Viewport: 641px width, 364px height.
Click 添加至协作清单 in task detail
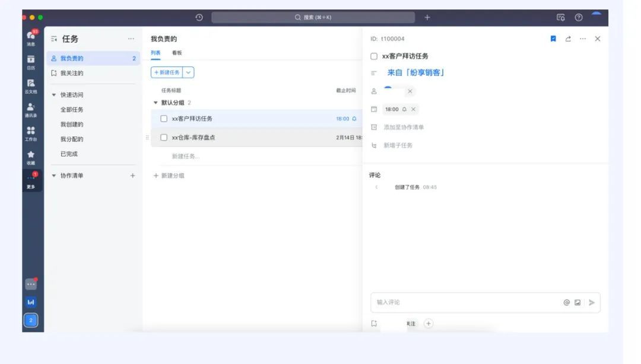click(404, 127)
